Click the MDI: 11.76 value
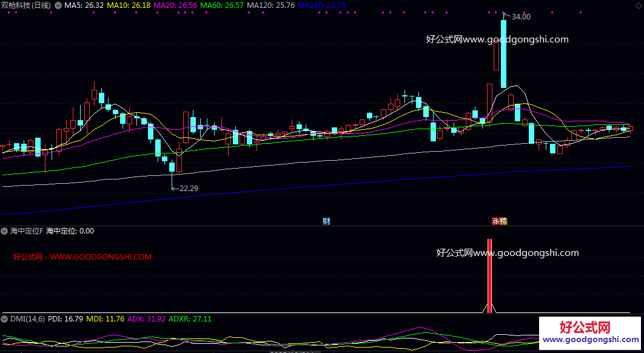This screenshot has width=644, height=353. tap(105, 318)
